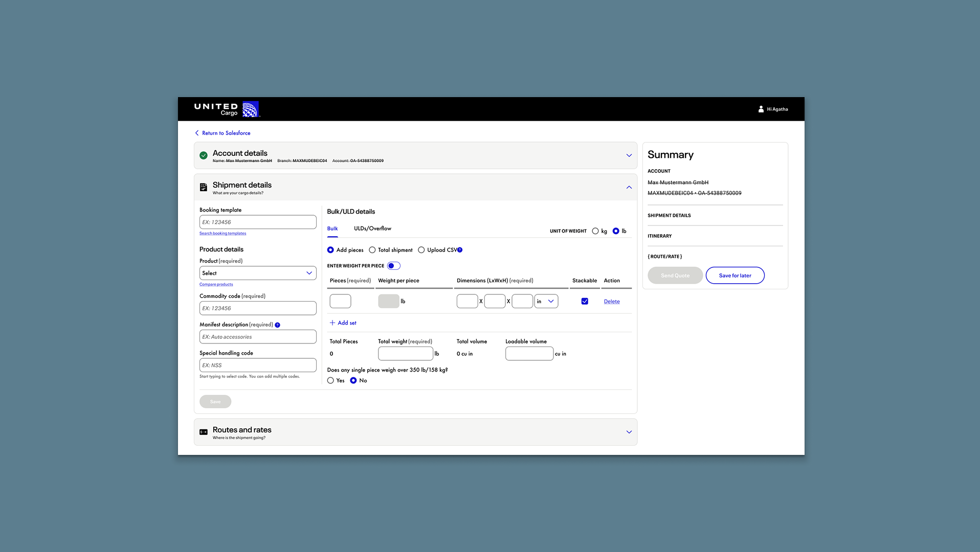Image resolution: width=980 pixels, height=552 pixels.
Task: Toggle Enter weight per piece switch
Action: tap(394, 266)
